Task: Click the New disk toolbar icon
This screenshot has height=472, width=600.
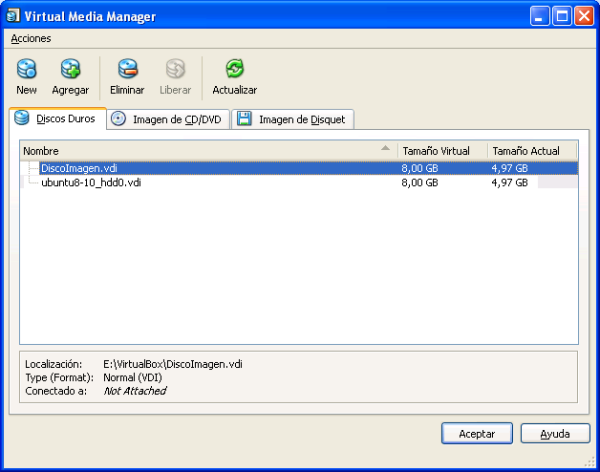Action: click(27, 69)
